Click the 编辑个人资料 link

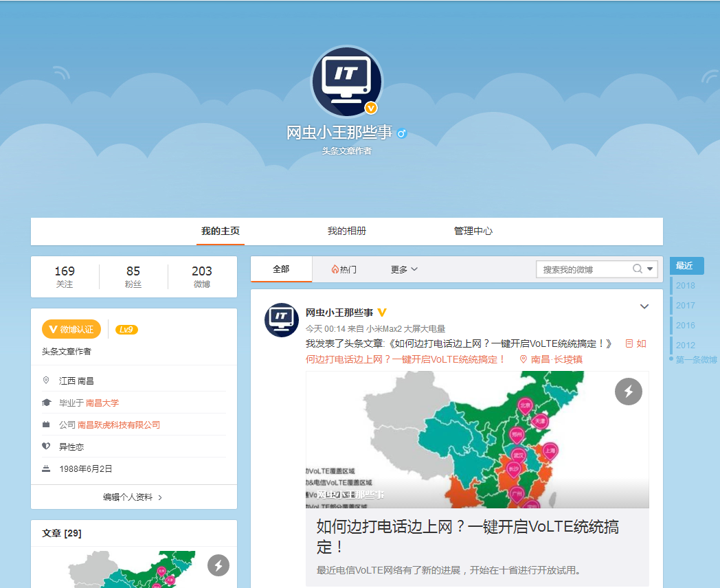[131, 497]
